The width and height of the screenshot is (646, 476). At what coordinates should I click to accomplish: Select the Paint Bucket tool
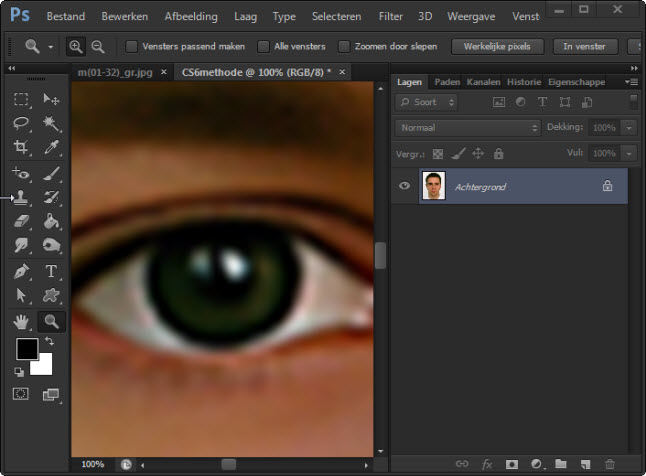(51, 221)
